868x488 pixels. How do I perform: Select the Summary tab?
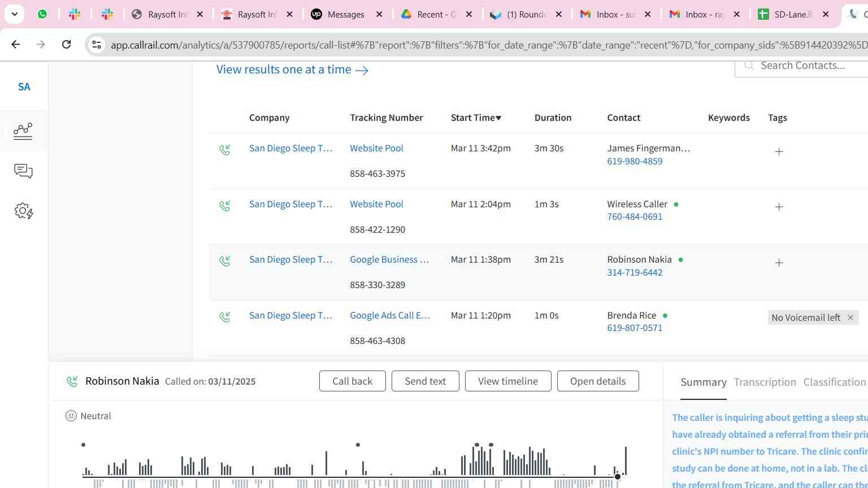(x=704, y=382)
